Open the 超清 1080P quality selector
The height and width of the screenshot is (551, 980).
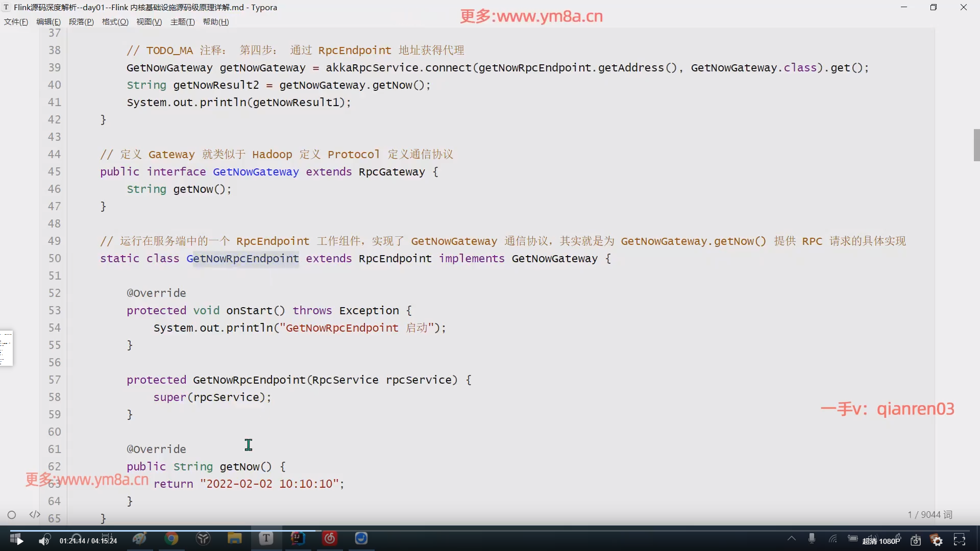click(x=881, y=541)
